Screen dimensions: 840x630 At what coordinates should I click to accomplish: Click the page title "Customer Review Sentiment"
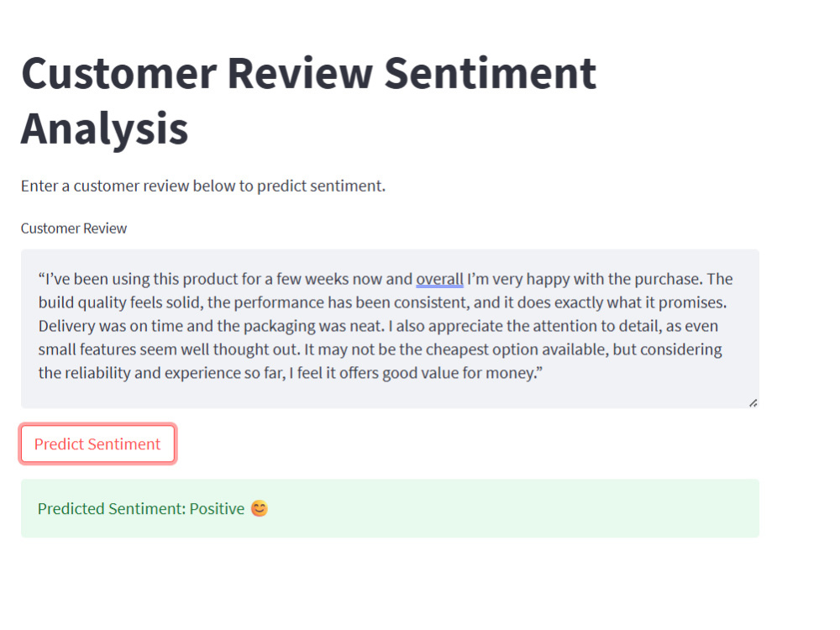[308, 73]
